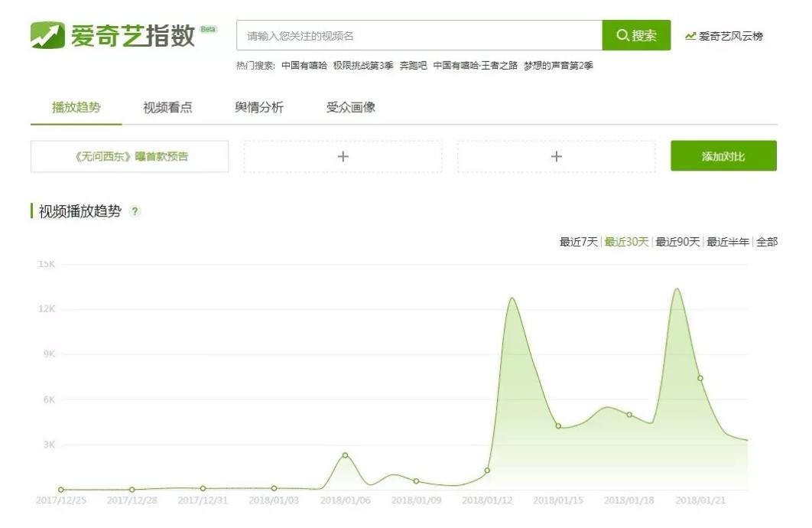Click the magnifier icon in the search button
This screenshot has height=528, width=812.
pyautogui.click(x=622, y=35)
